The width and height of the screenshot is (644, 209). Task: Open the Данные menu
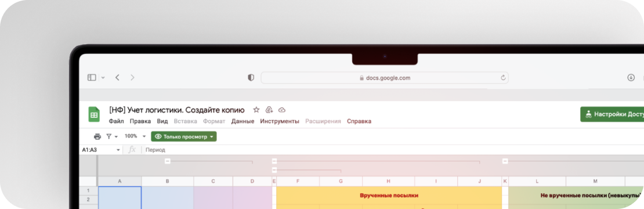(243, 121)
